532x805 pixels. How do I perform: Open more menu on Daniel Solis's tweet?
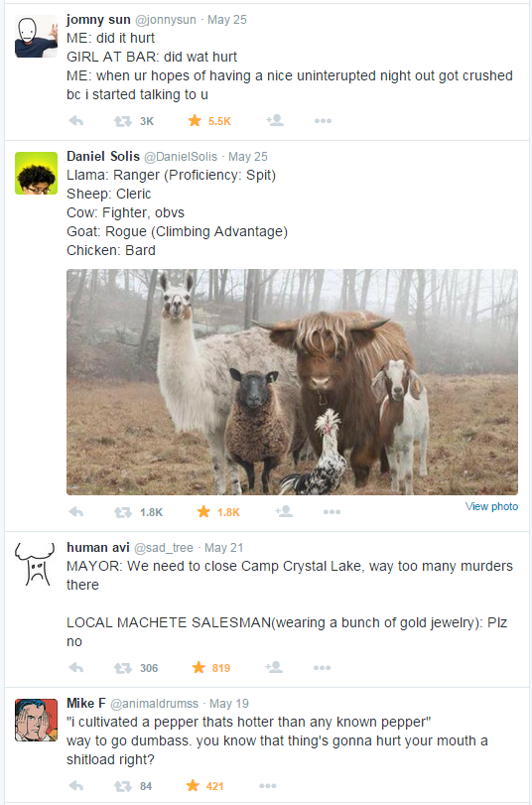tap(332, 512)
